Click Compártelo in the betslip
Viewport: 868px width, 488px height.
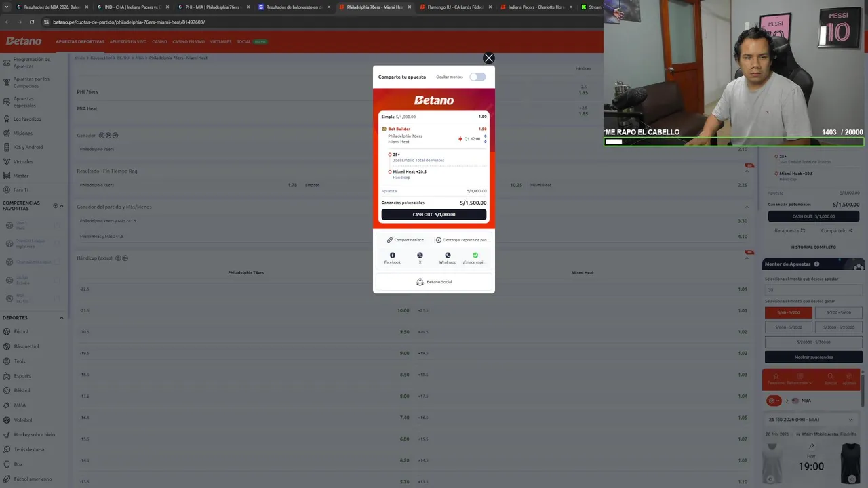click(836, 230)
